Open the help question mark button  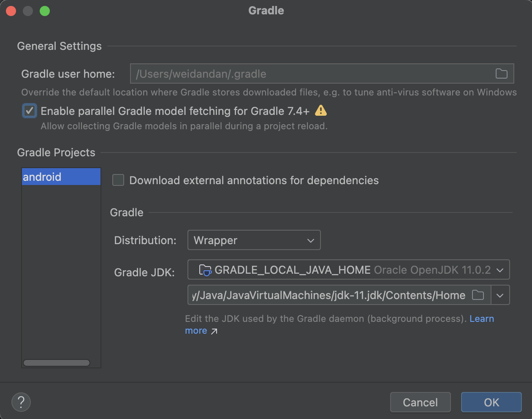pos(21,402)
